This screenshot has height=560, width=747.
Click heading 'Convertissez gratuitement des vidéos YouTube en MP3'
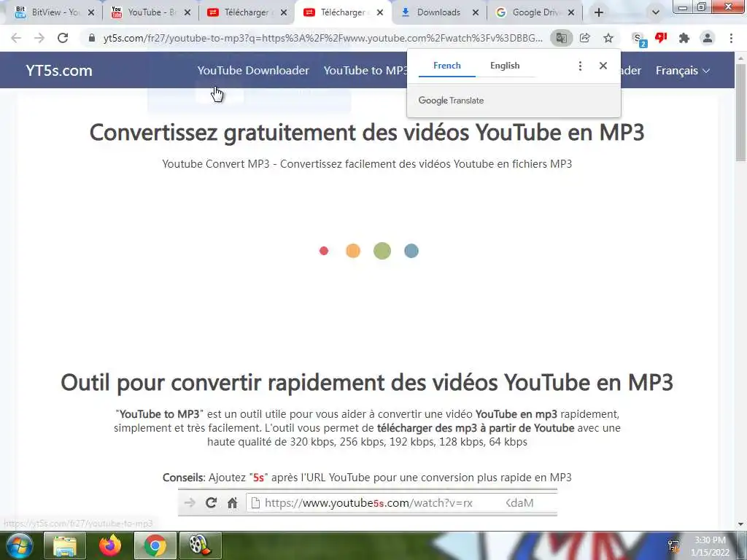point(367,132)
